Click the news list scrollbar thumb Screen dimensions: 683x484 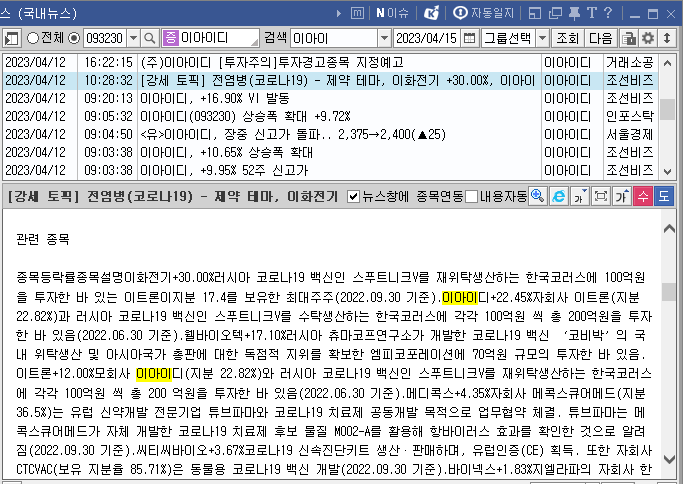[x=667, y=109]
